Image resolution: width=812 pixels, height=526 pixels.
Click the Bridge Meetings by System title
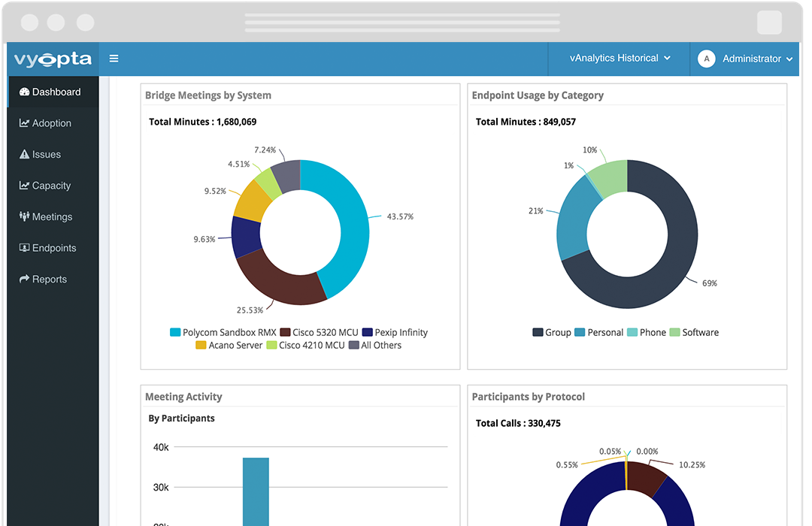pos(208,95)
